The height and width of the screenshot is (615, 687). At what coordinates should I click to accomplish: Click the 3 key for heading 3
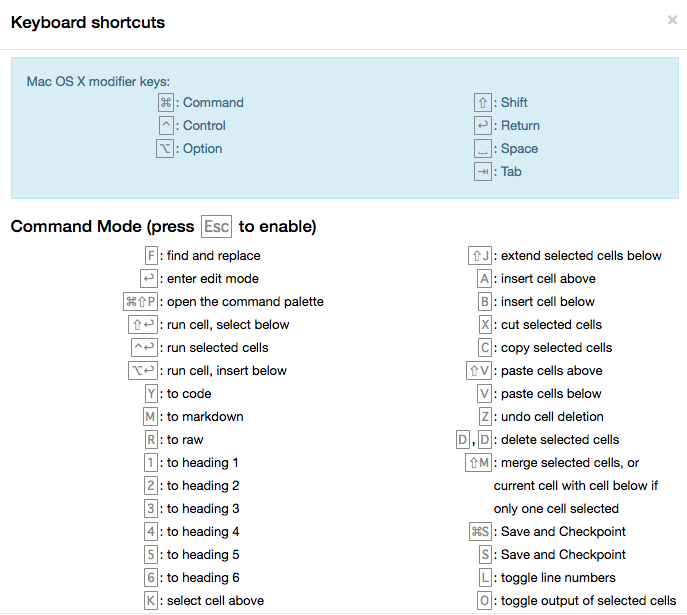[x=151, y=509]
